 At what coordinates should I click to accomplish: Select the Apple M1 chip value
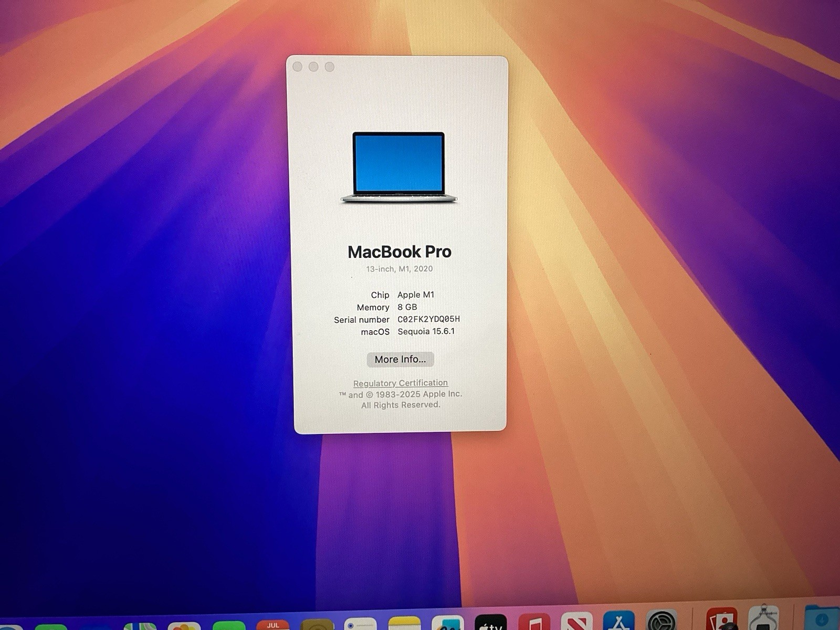(416, 295)
